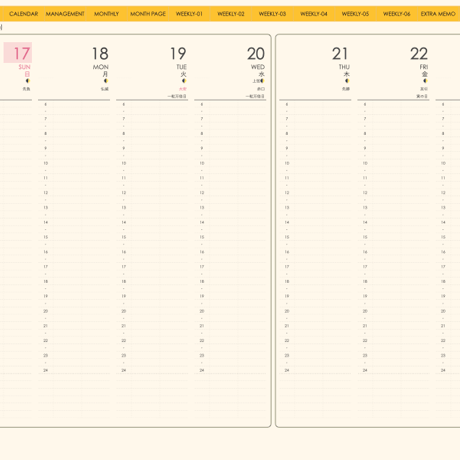This screenshot has width=460, height=460.
Task: Click the moon phase icon under MON
Action: [x=106, y=81]
